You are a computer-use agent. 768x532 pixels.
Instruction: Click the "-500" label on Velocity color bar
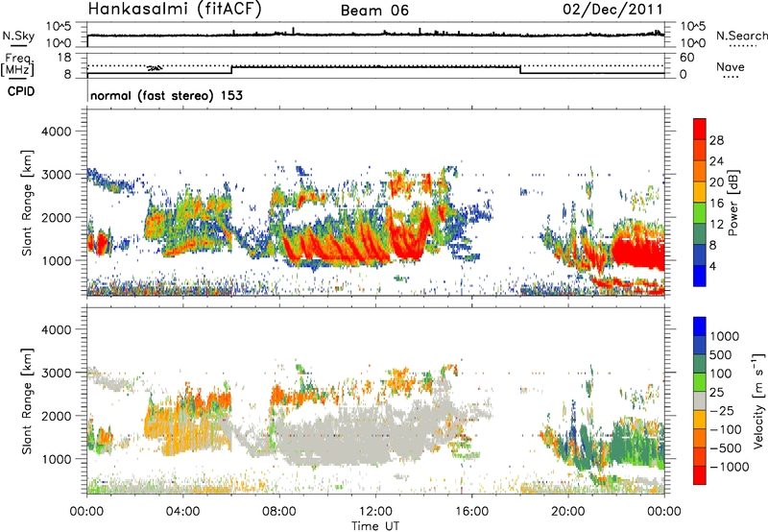tap(725, 448)
